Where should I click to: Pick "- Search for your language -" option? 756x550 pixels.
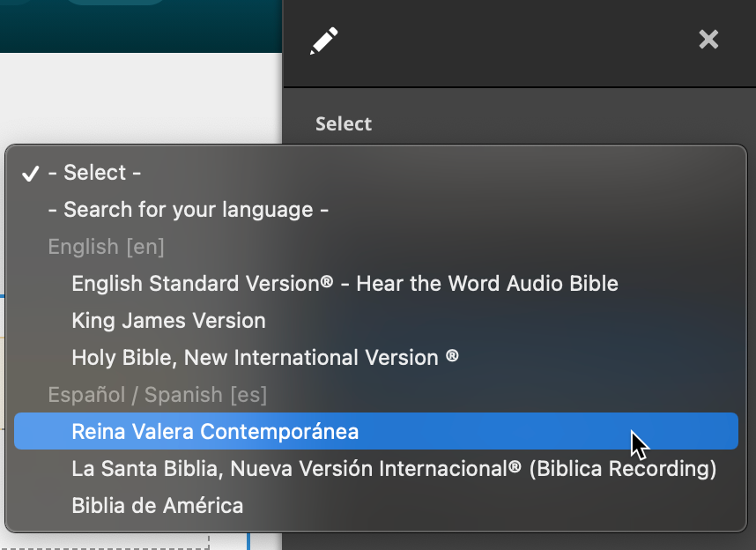point(188,210)
